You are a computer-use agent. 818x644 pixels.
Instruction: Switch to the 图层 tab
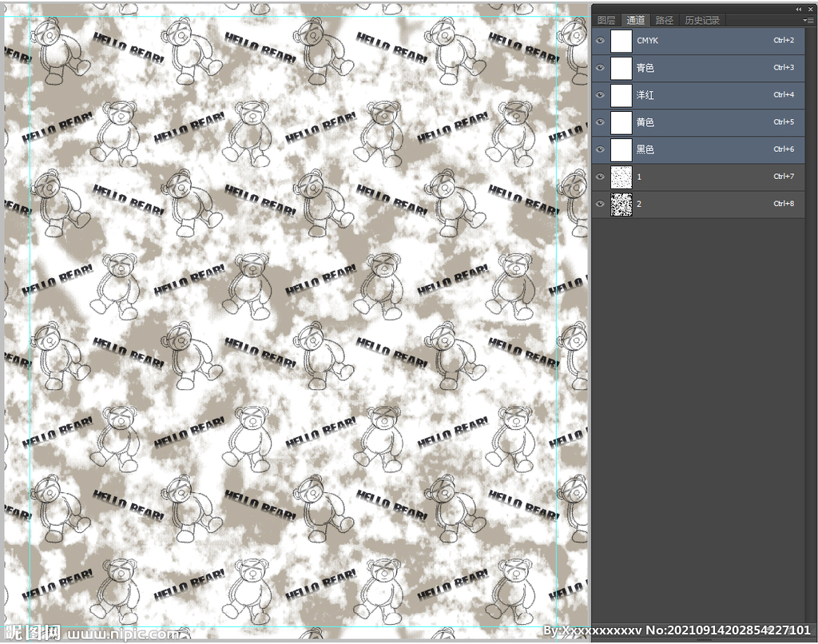pos(606,20)
